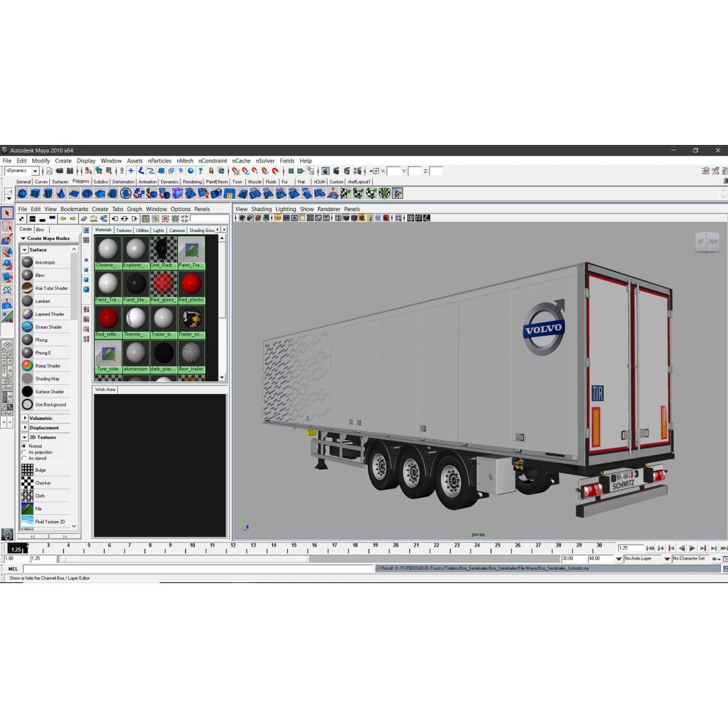Open the nConstraint main menu
The width and height of the screenshot is (728, 728).
212,160
